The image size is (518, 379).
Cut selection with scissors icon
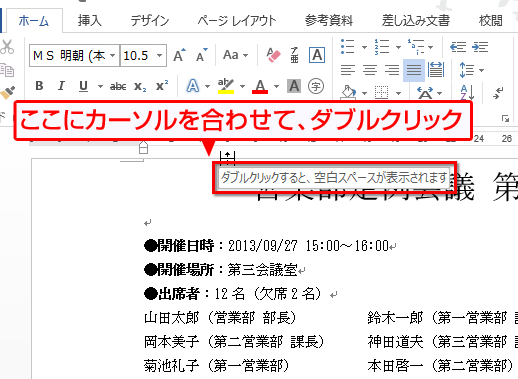[7, 47]
